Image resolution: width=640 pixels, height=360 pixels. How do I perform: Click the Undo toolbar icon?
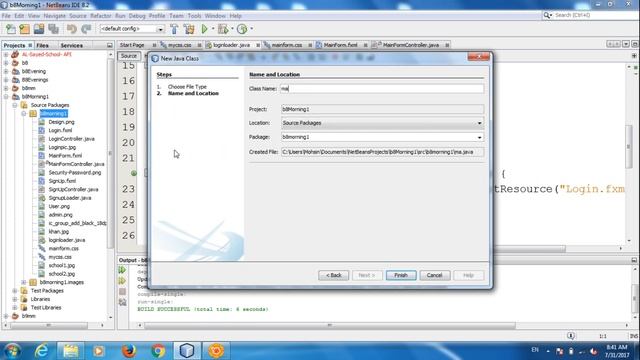point(72,29)
